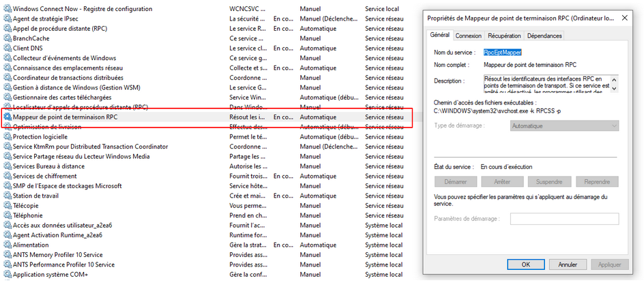Click the Arrêter service button
Screen dimensions: 644x285
(502, 182)
